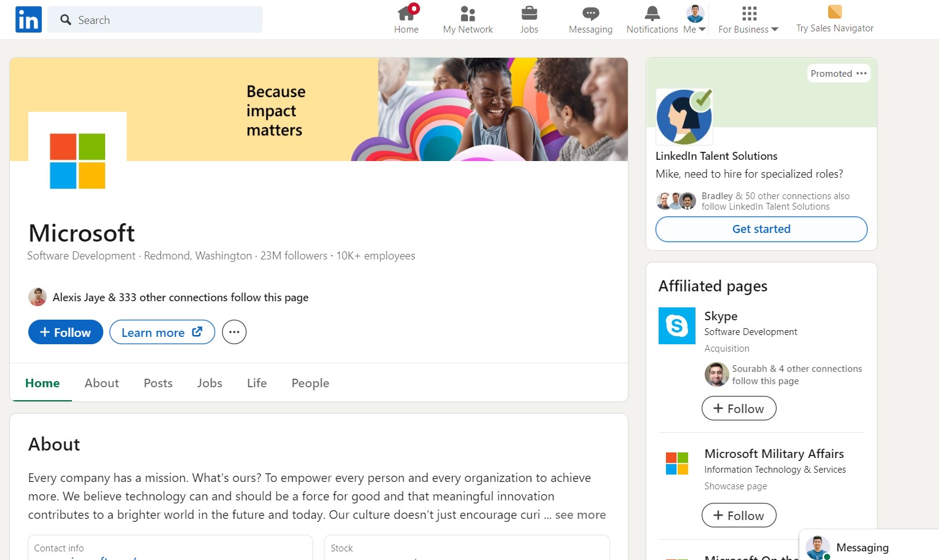
Task: Click '23M followers' text
Action: [x=294, y=256]
